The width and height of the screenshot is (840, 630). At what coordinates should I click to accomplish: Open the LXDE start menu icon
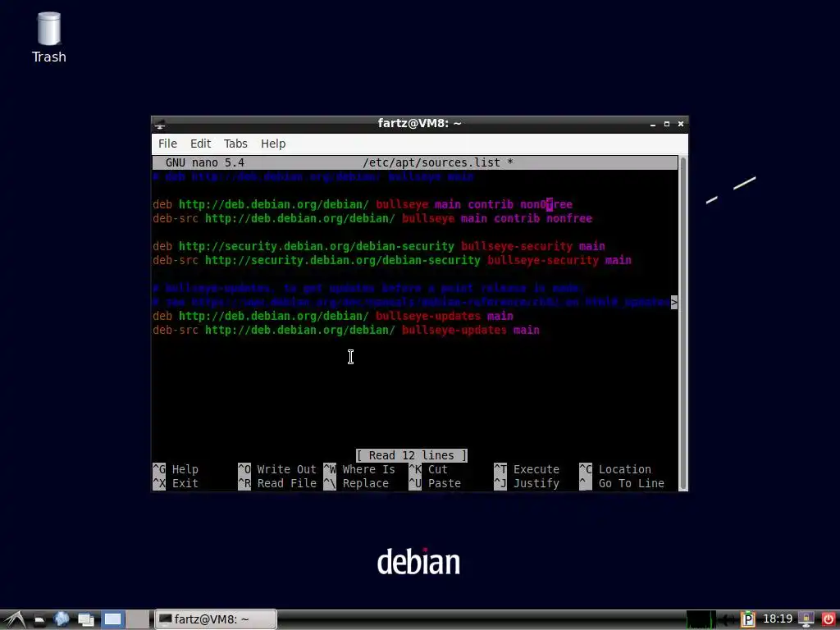click(x=15, y=620)
